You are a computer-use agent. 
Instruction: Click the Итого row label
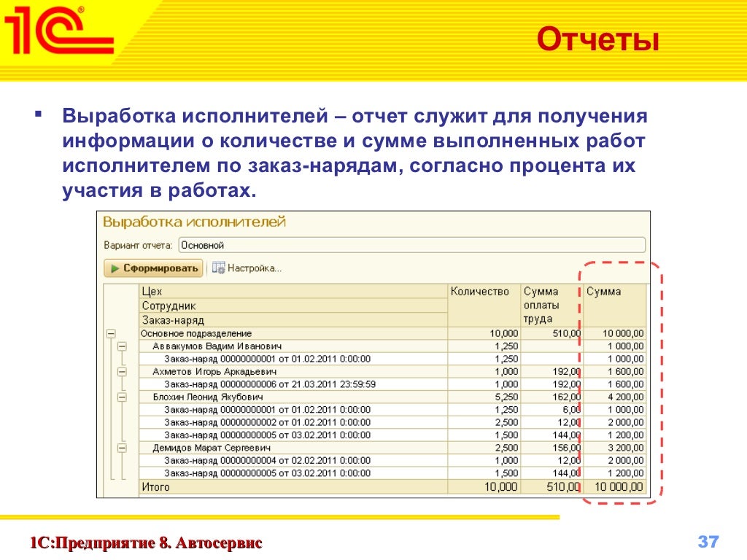(156, 487)
